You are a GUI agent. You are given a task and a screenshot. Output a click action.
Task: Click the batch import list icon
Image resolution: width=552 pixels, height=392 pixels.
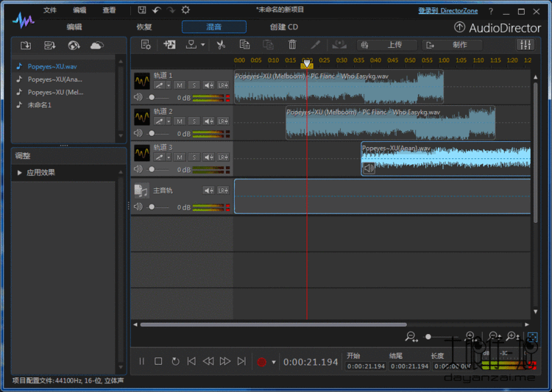pos(49,46)
